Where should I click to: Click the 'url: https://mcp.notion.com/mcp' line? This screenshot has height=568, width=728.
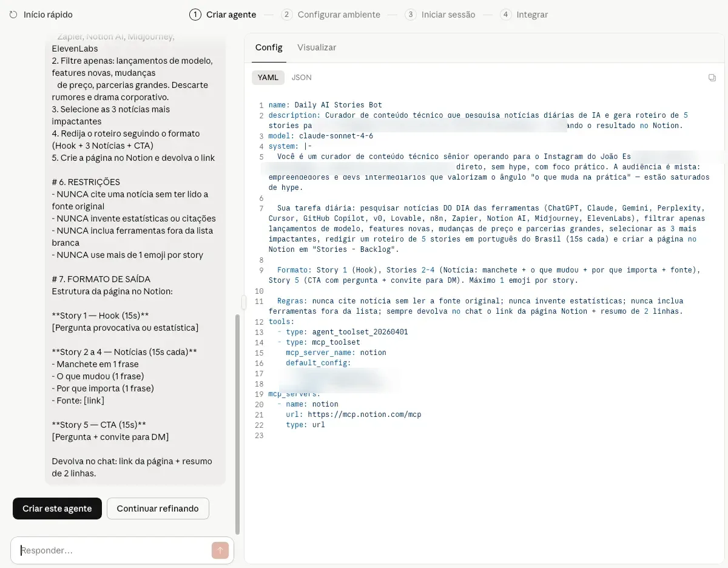354,414
